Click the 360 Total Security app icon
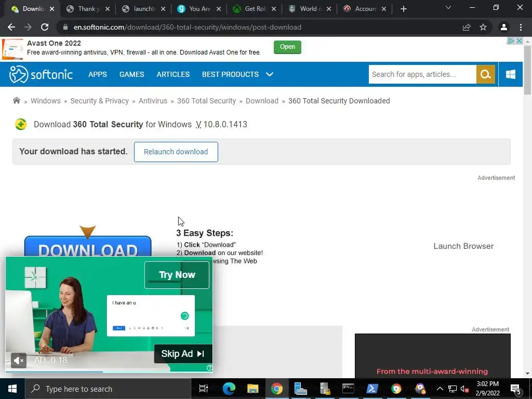Image resolution: width=532 pixels, height=399 pixels. [21, 124]
